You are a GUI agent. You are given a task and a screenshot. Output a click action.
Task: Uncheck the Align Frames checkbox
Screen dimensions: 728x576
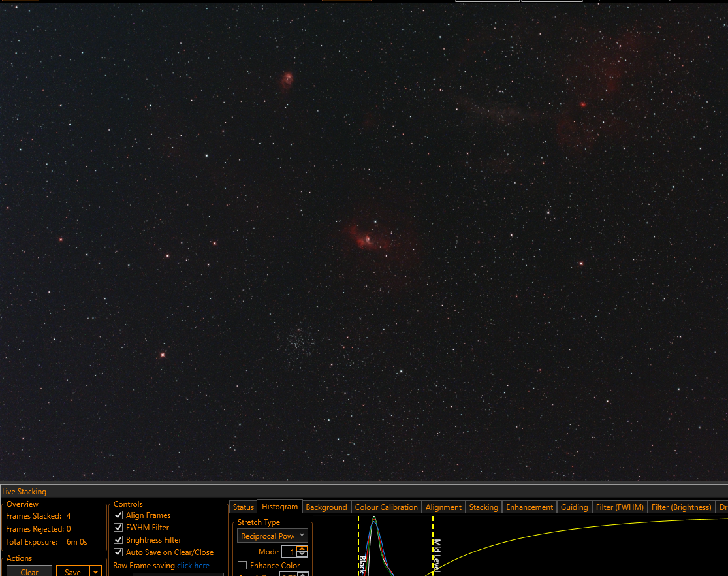click(x=118, y=515)
